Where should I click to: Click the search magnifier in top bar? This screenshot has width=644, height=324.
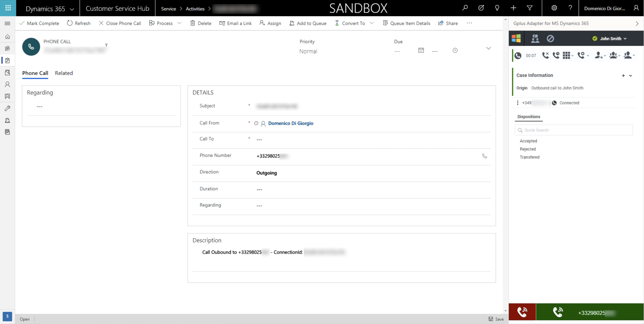pos(465,8)
